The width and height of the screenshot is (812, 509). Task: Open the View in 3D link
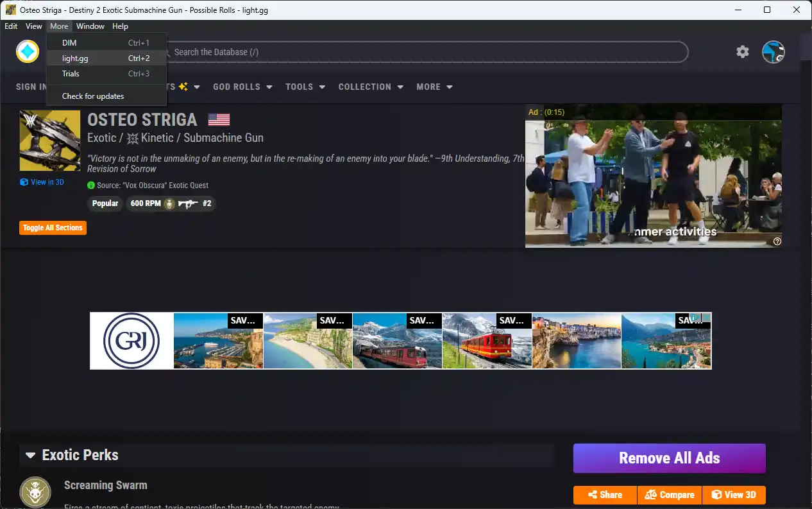point(47,182)
